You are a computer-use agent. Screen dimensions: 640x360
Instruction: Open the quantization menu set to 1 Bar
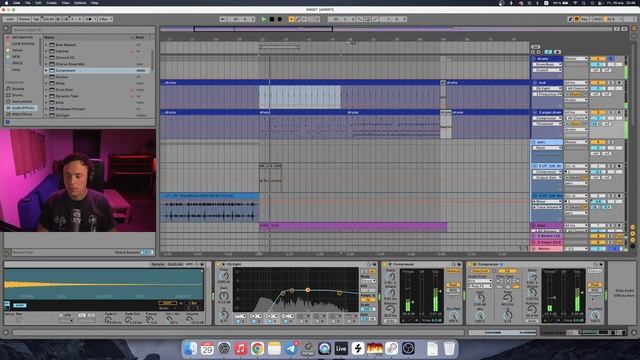click(x=105, y=19)
